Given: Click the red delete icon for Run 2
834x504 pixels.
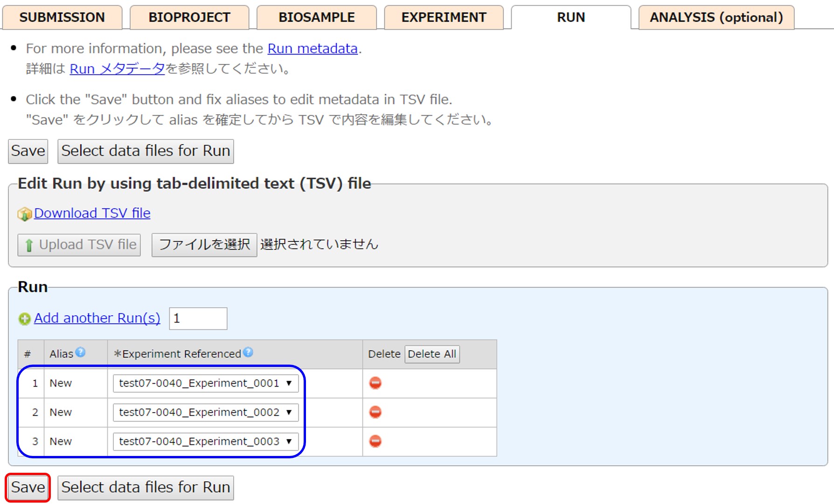Looking at the screenshot, I should point(375,412).
